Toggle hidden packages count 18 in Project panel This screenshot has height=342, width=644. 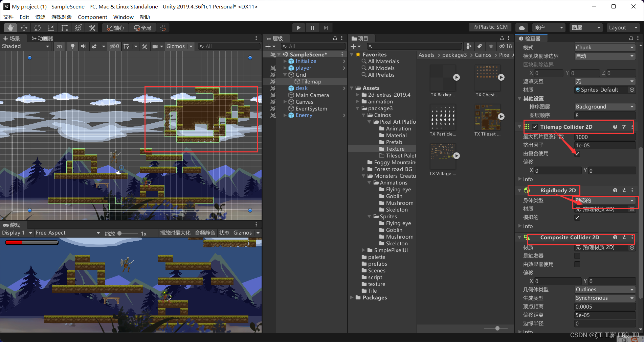click(506, 46)
